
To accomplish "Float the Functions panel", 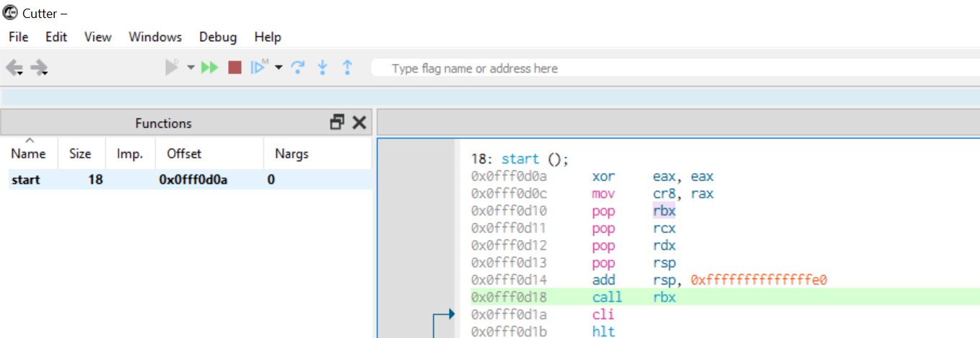I will 337,123.
